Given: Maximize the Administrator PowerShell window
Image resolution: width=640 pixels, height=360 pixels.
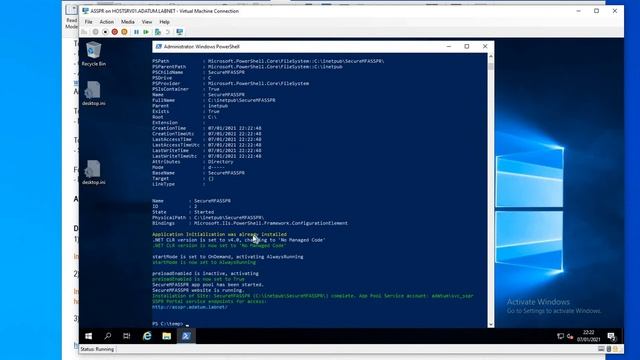Looking at the screenshot, I should pyautogui.click(x=467, y=47).
